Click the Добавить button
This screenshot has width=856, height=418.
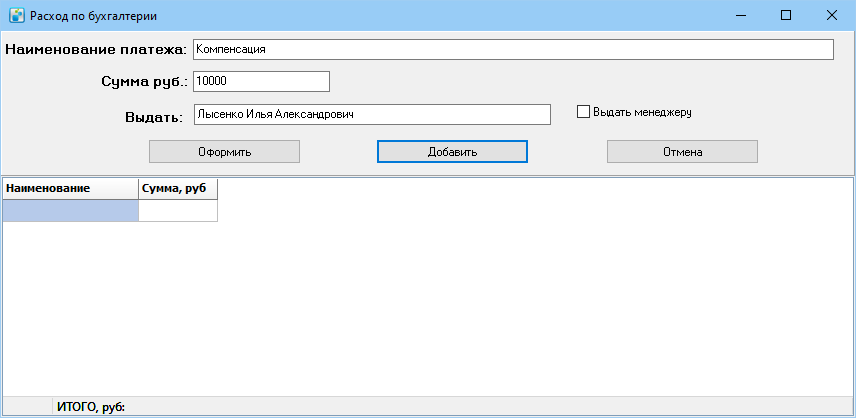[x=452, y=152]
